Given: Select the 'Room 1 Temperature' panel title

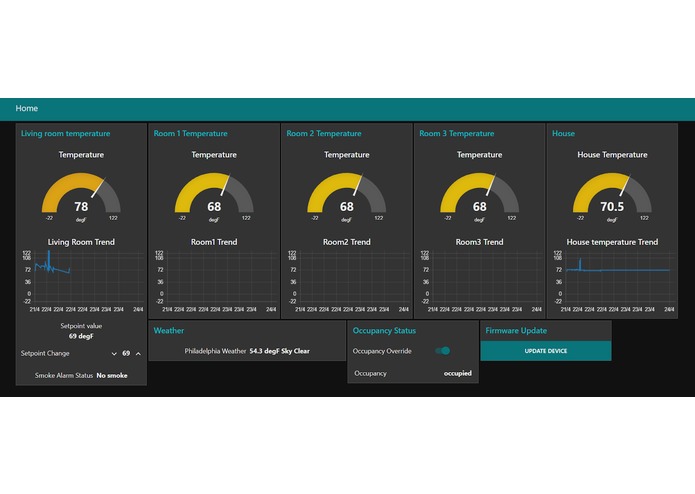Looking at the screenshot, I should point(191,133).
